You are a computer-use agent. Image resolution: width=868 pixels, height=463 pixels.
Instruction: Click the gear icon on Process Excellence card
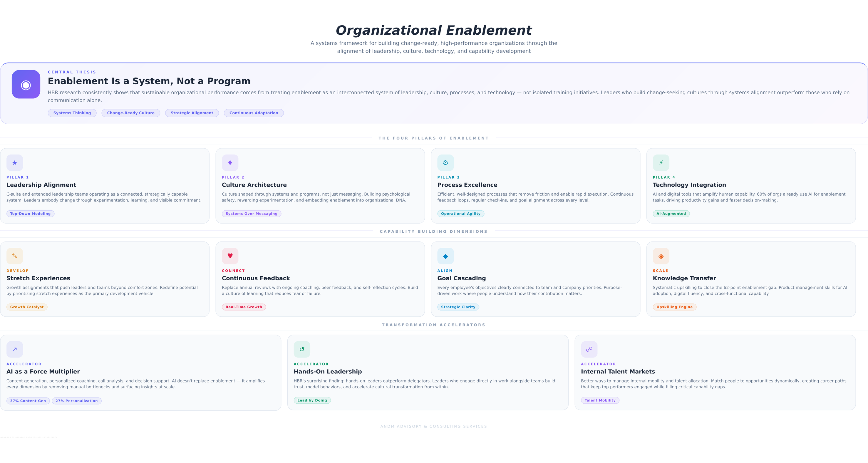[x=445, y=163]
